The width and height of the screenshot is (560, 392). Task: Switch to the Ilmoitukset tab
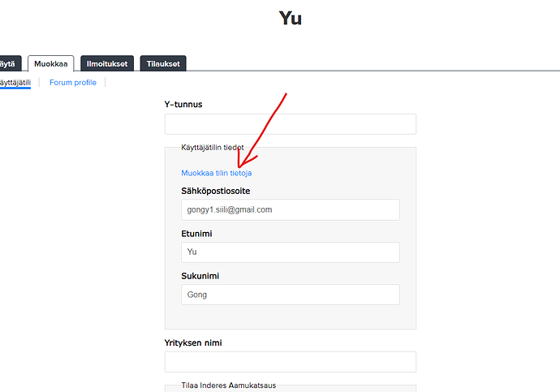coord(107,63)
